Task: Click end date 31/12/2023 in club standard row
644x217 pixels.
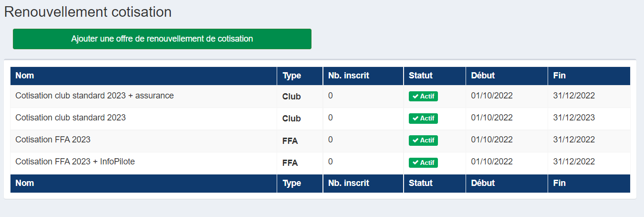Action: coord(574,118)
